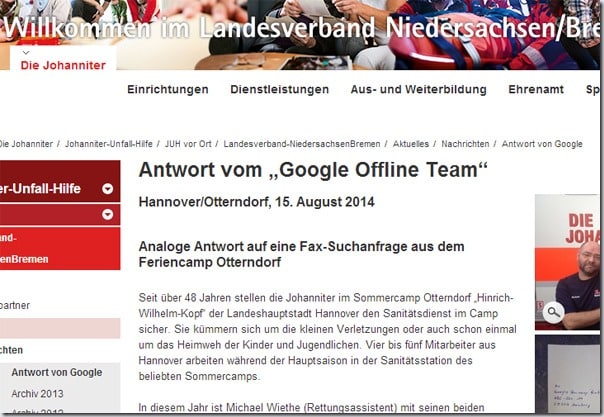Expand the Die Johanniter tab

pos(63,65)
